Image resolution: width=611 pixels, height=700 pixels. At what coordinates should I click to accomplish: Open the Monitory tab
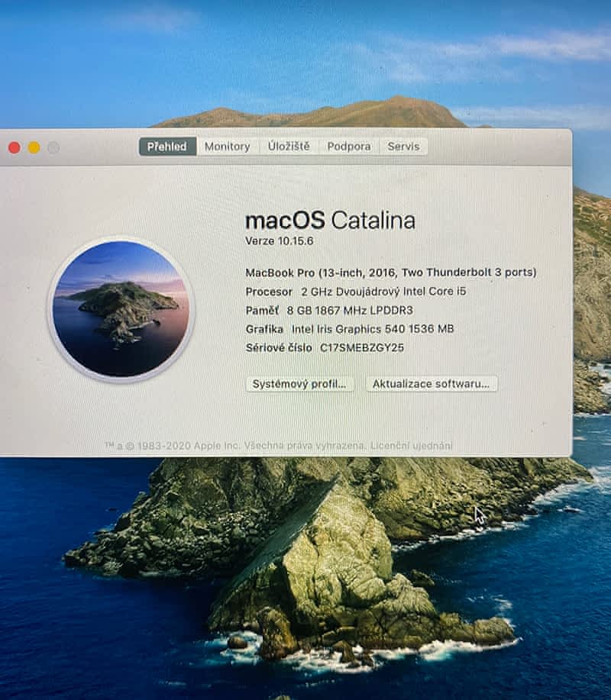click(x=228, y=147)
